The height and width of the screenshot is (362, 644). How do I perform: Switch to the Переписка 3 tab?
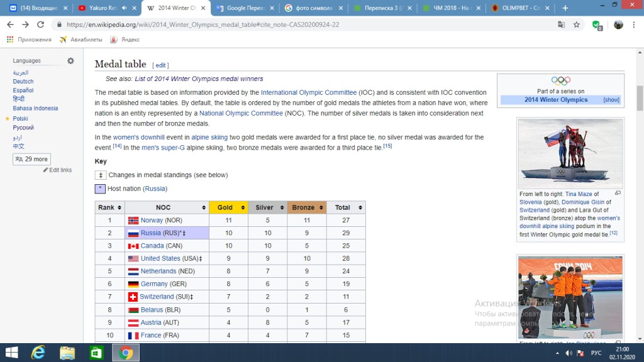pos(383,8)
